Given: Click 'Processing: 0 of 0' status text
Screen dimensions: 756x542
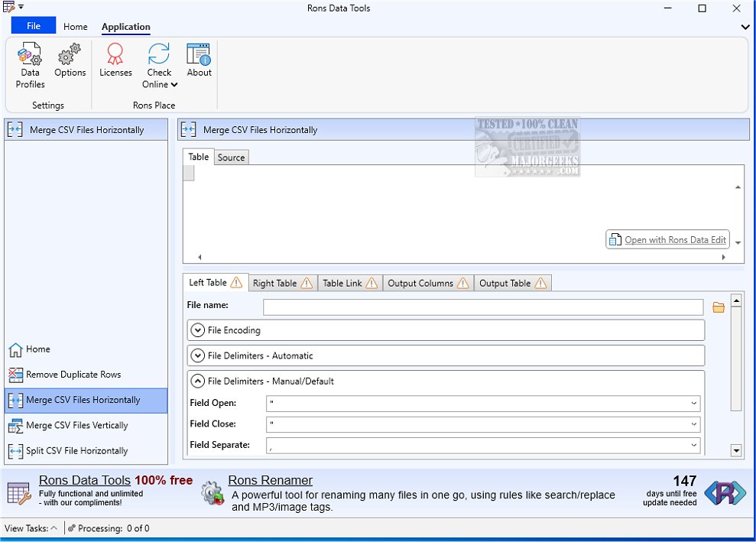Looking at the screenshot, I should (x=113, y=528).
